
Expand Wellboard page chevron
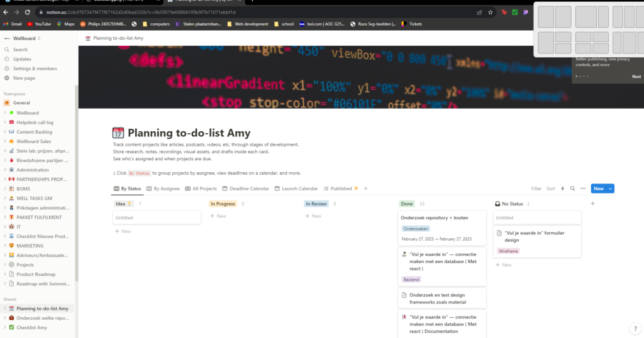pyautogui.click(x=5, y=113)
